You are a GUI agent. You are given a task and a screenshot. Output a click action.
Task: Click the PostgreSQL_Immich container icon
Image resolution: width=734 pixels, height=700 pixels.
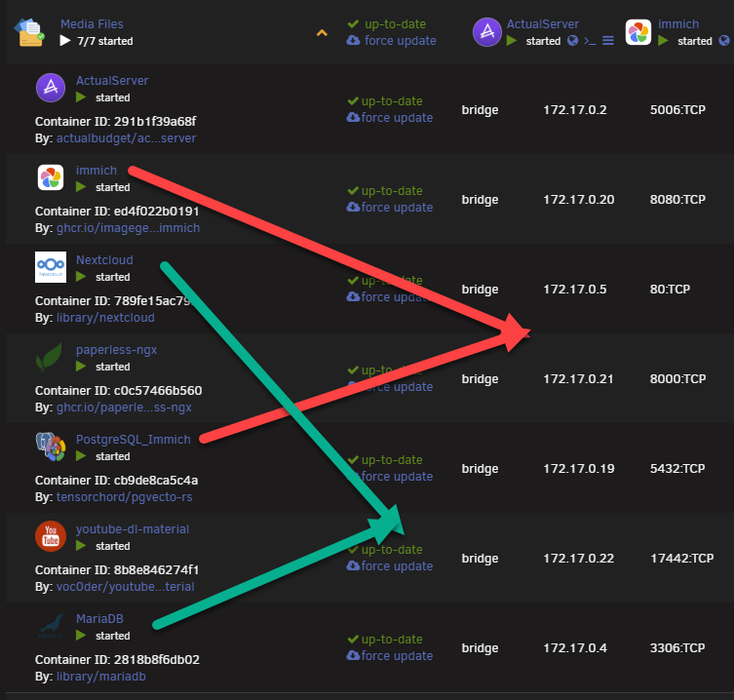point(51,447)
